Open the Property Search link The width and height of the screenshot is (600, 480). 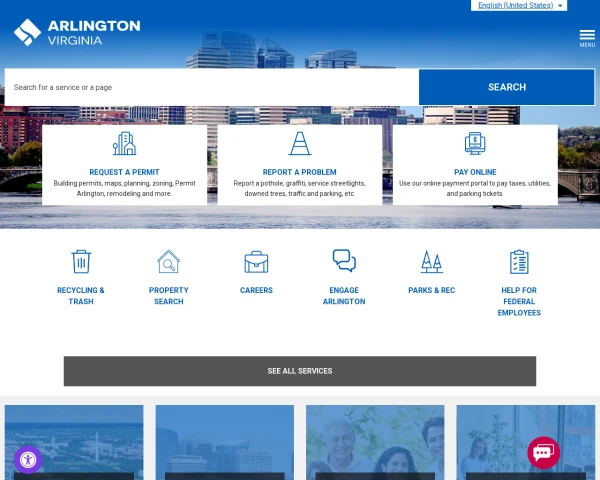[x=168, y=296]
